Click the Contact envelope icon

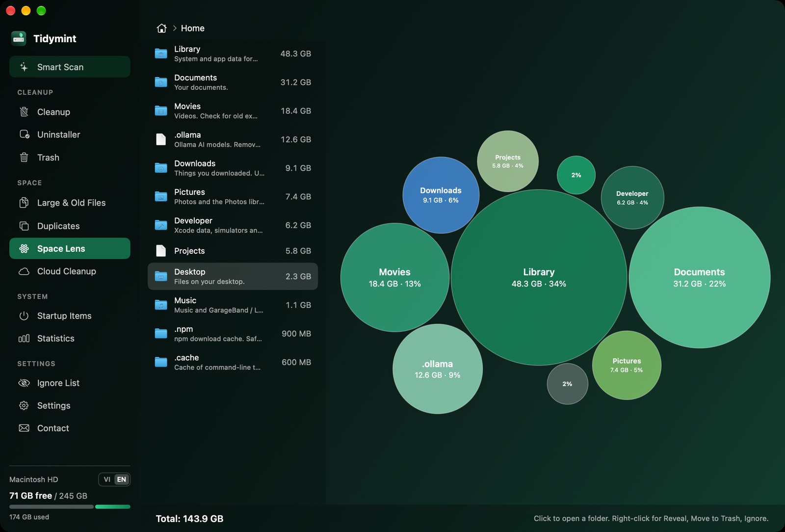click(x=24, y=428)
